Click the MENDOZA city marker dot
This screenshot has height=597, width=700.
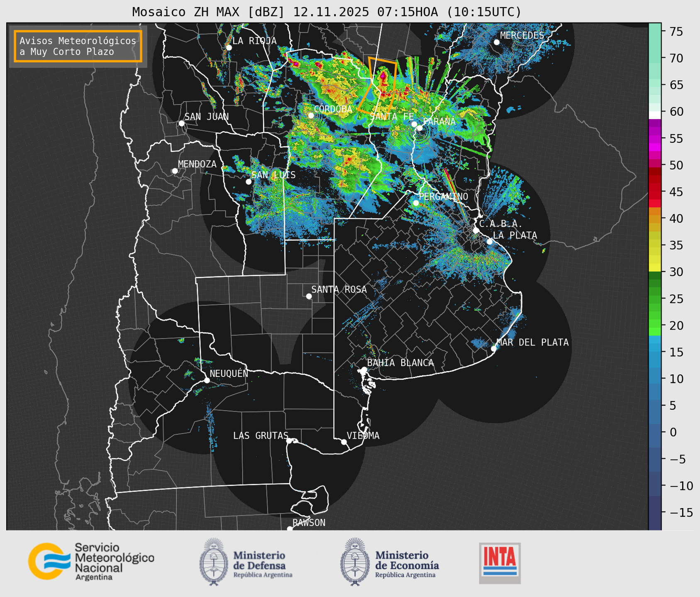point(175,171)
